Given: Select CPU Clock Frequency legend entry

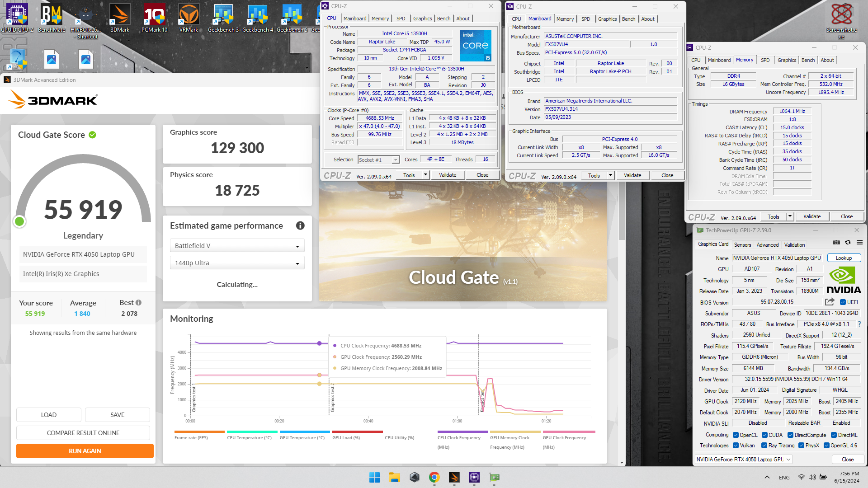Looking at the screenshot, I should (462, 441).
